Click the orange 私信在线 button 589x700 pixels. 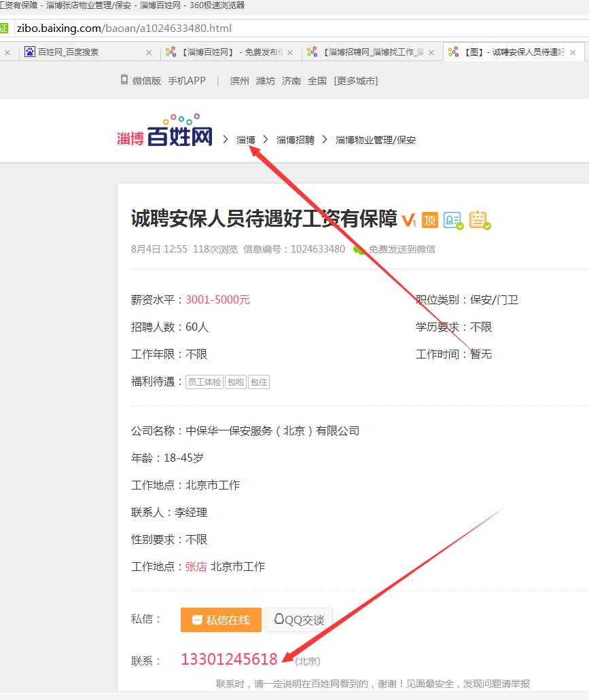(x=220, y=619)
